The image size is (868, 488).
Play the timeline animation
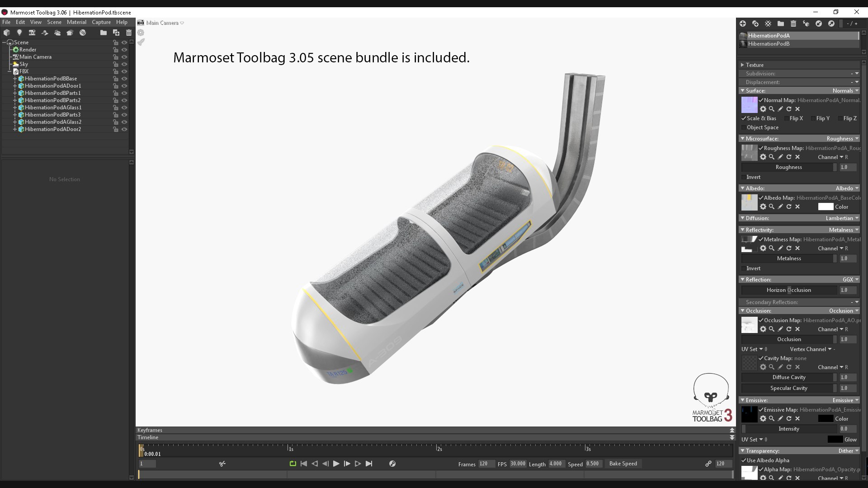pos(336,464)
